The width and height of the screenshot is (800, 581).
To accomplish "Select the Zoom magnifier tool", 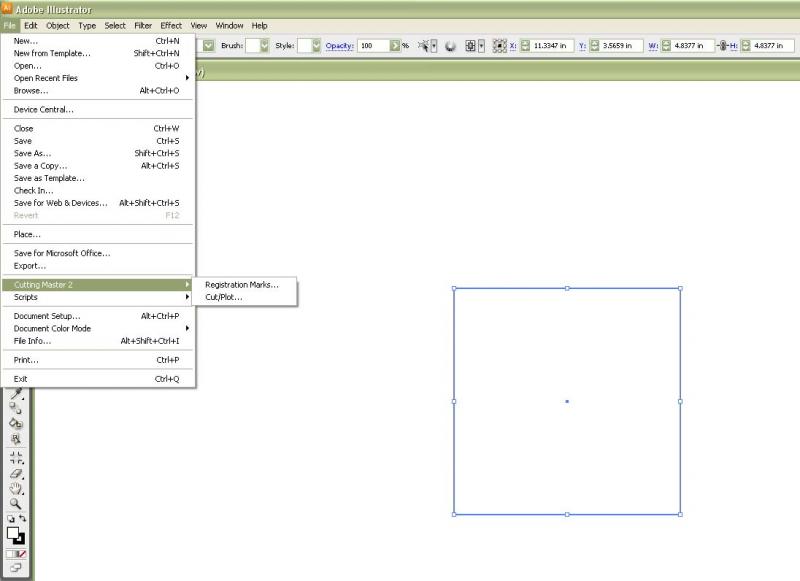I will tap(16, 504).
